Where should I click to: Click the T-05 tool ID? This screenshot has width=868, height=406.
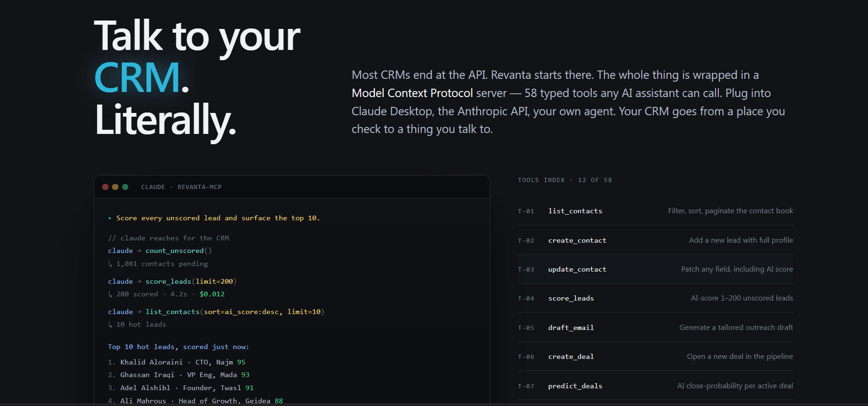[x=526, y=328]
